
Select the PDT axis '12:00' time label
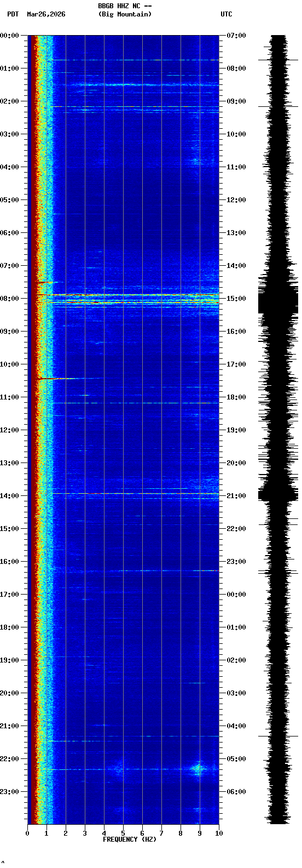pyautogui.click(x=9, y=430)
